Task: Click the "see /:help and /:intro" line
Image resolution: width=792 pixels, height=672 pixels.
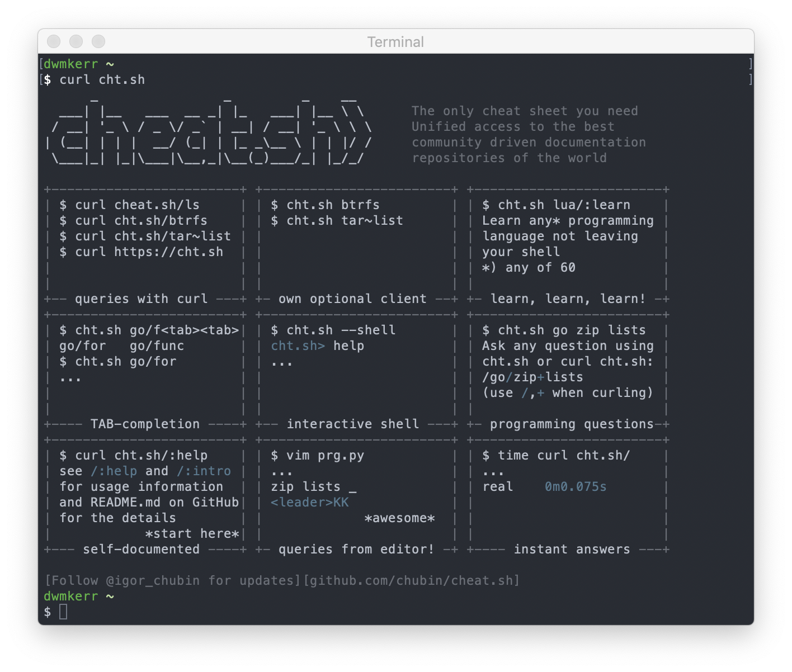Action: [x=145, y=471]
